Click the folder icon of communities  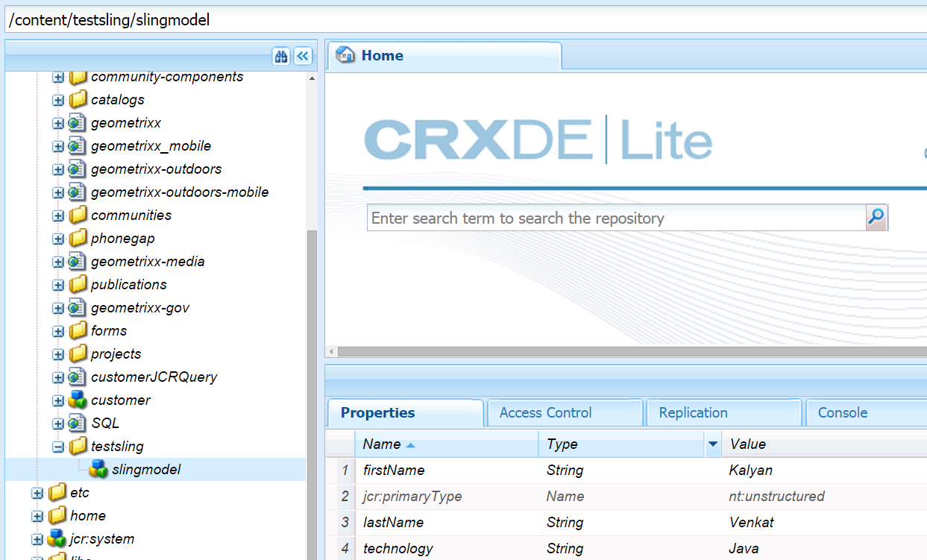pyautogui.click(x=78, y=215)
